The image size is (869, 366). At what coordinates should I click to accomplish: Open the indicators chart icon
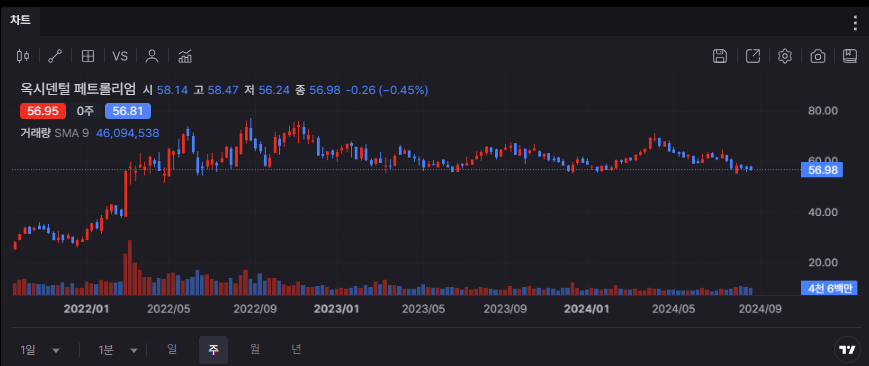[x=185, y=56]
